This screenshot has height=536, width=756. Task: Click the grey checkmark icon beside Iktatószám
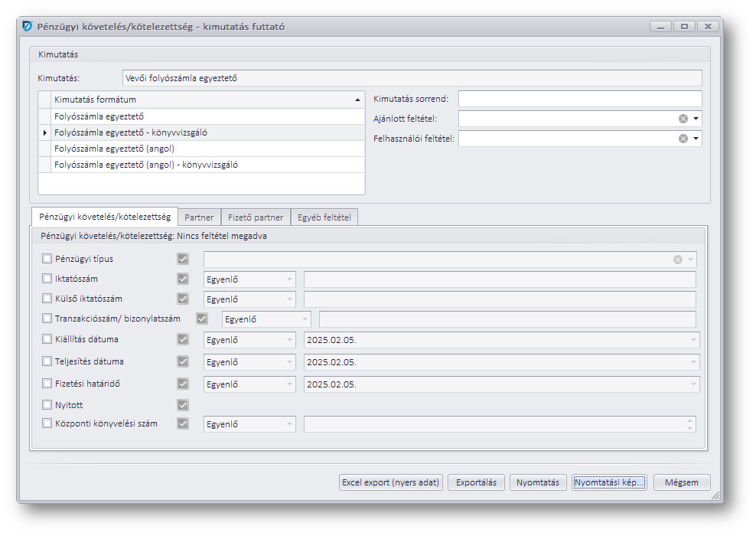pos(183,279)
